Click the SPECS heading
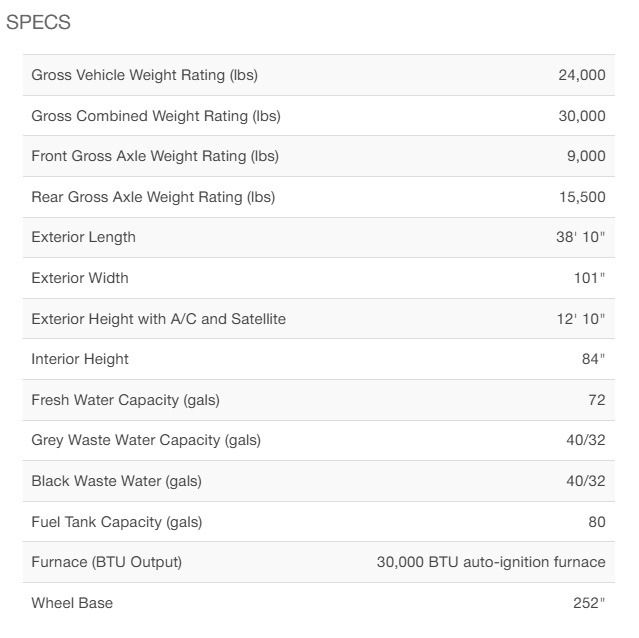The width and height of the screenshot is (639, 638). click(x=38, y=22)
